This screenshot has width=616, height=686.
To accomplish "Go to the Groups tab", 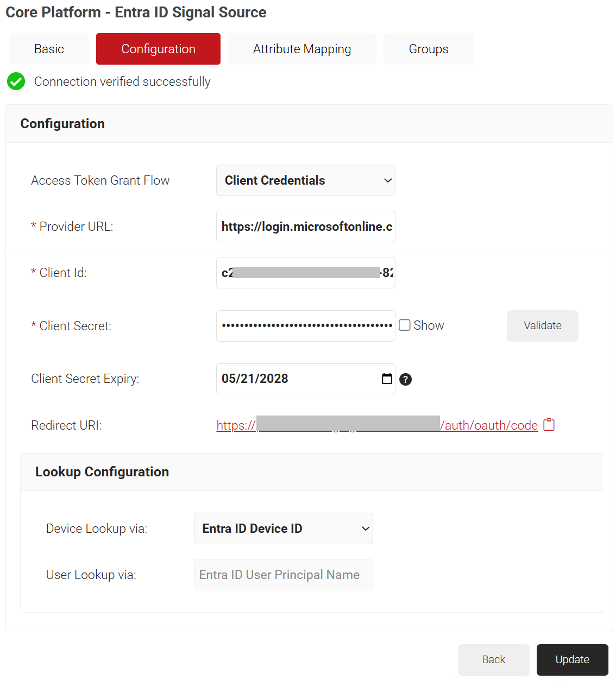I will [x=429, y=49].
